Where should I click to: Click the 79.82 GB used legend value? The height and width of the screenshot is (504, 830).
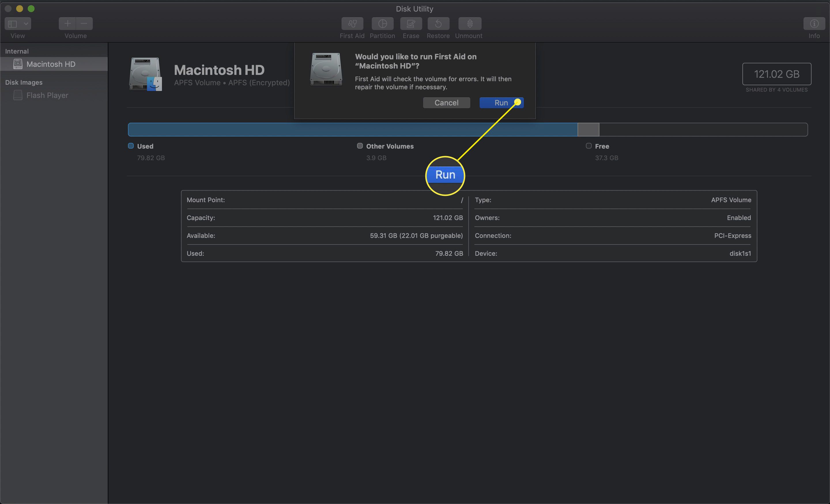[151, 158]
